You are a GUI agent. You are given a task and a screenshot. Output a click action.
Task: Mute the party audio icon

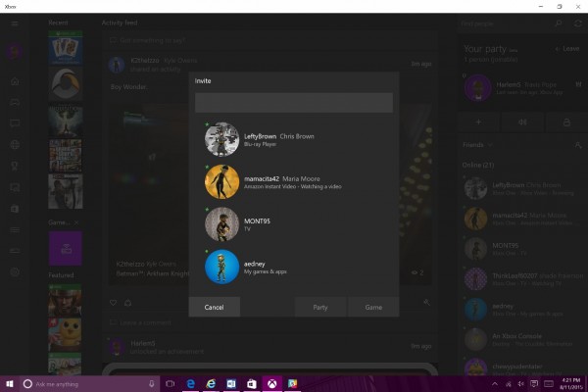tap(522, 122)
